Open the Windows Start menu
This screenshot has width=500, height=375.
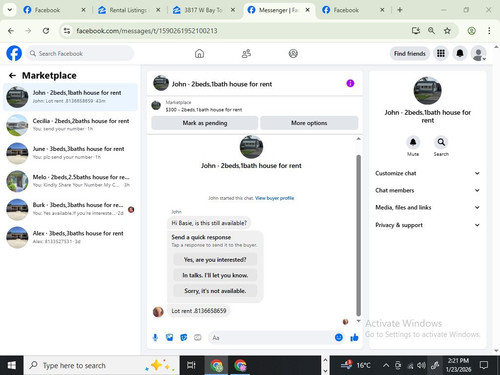coord(11,365)
